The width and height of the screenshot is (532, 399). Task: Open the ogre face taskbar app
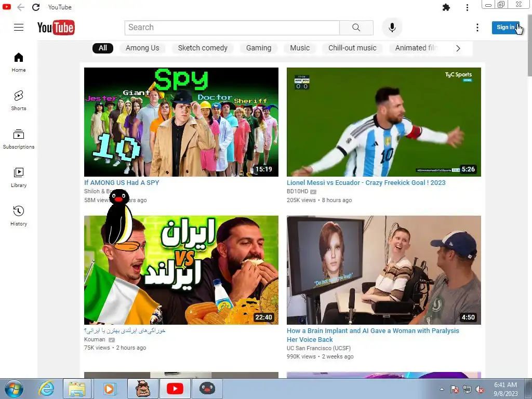(143, 389)
